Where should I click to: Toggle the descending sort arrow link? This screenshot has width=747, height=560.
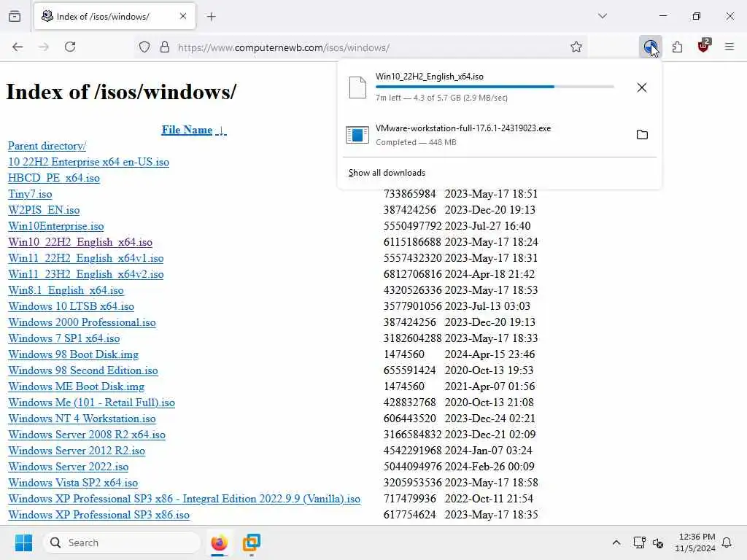(221, 130)
